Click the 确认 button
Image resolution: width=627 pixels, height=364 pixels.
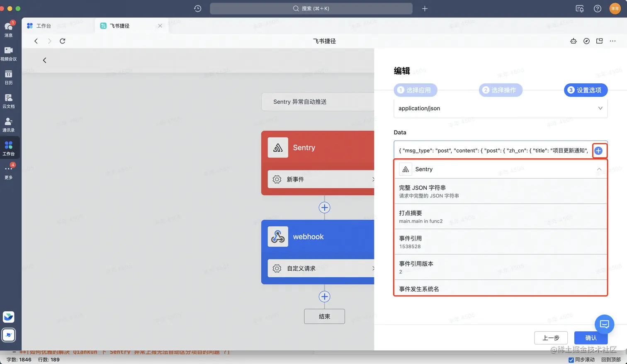(x=591, y=338)
